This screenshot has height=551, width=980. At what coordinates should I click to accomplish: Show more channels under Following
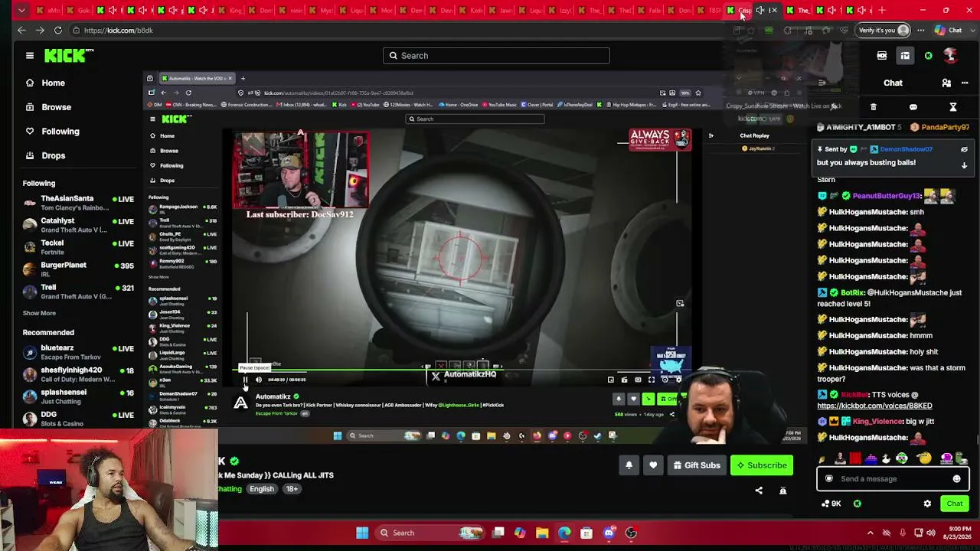click(x=39, y=313)
